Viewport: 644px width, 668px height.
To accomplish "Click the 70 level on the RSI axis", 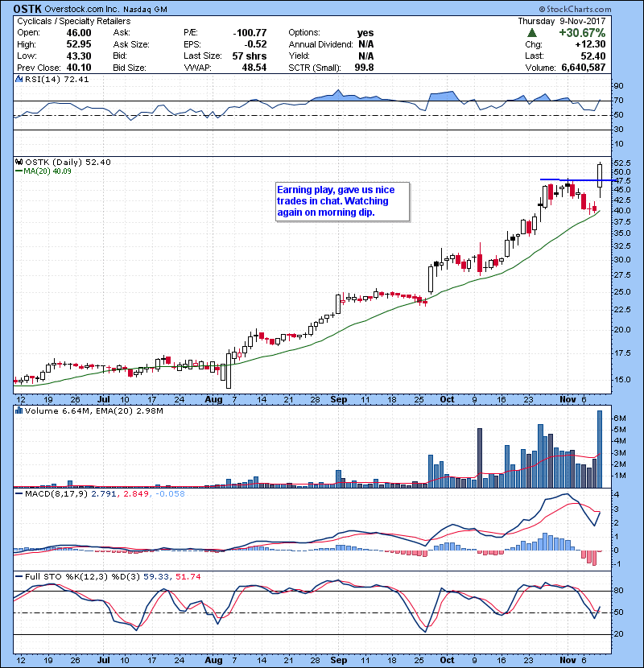I will point(618,101).
